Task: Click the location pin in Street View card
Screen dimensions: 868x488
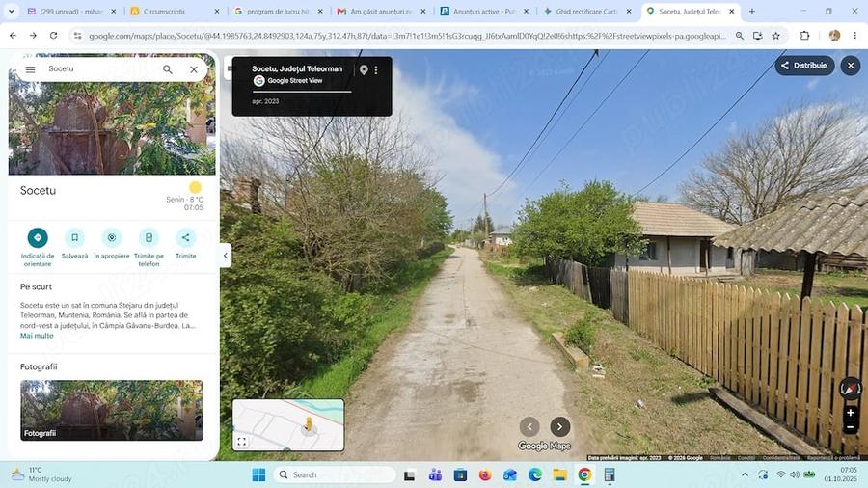Action: (364, 69)
